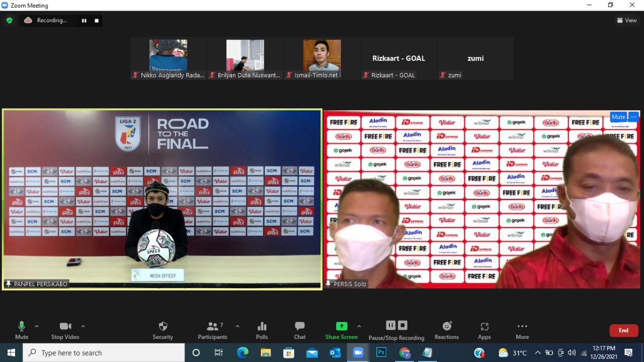Open the meeting Chat
The image size is (644, 362).
[299, 329]
